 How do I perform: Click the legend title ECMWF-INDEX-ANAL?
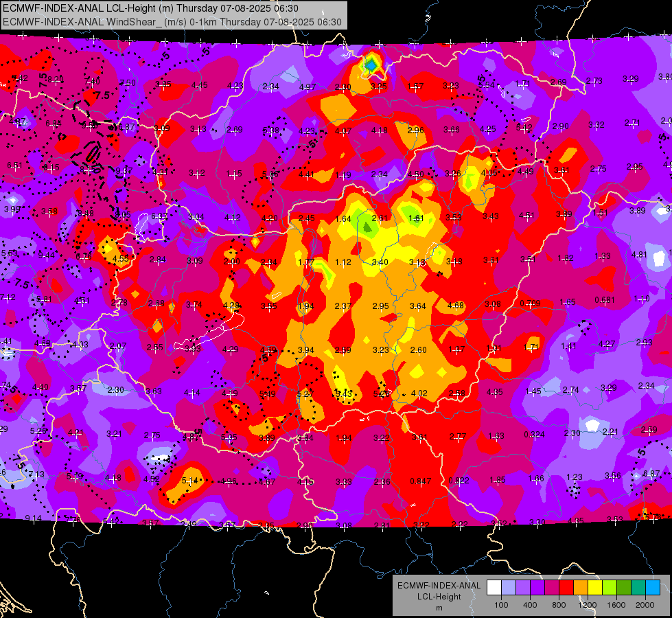439,586
